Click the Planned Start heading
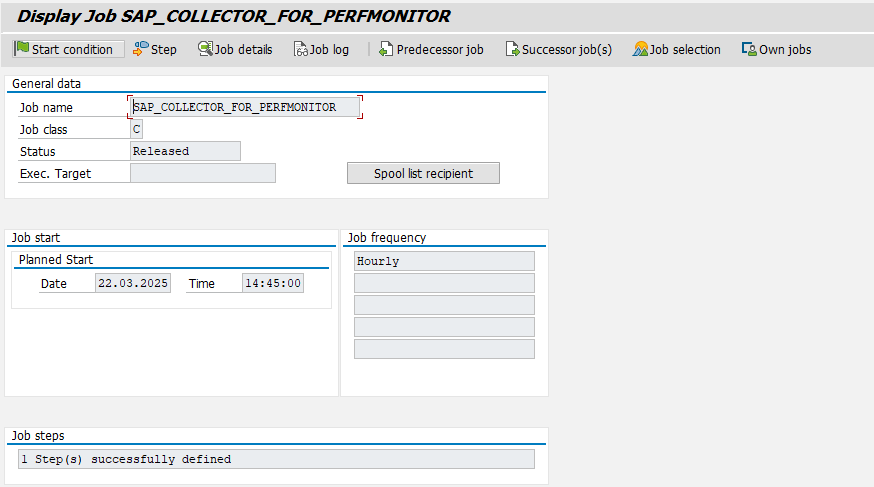Viewport: 874px width, 487px height. pos(56,260)
